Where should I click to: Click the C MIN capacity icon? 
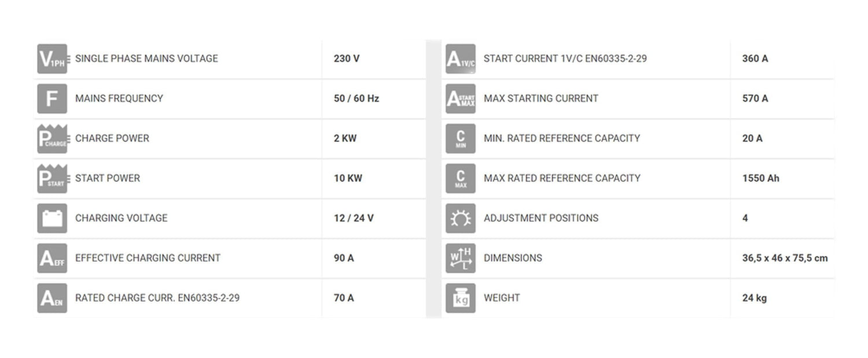coord(461,138)
